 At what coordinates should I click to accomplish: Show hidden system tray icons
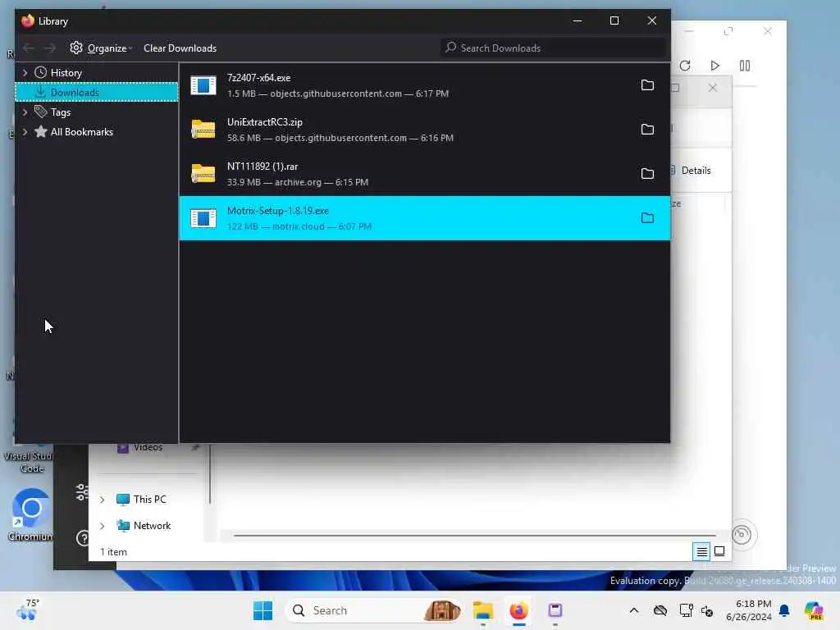(634, 610)
